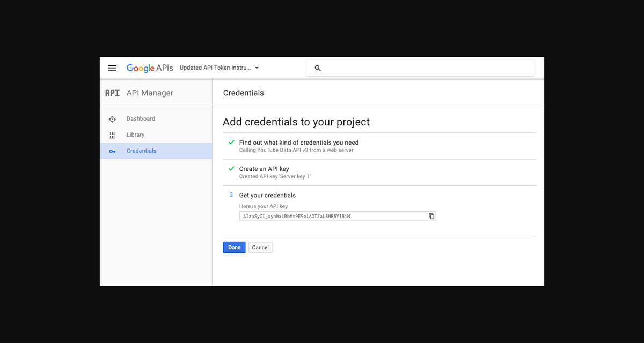Click the Library grid icon
This screenshot has height=343, width=644.
(x=113, y=135)
